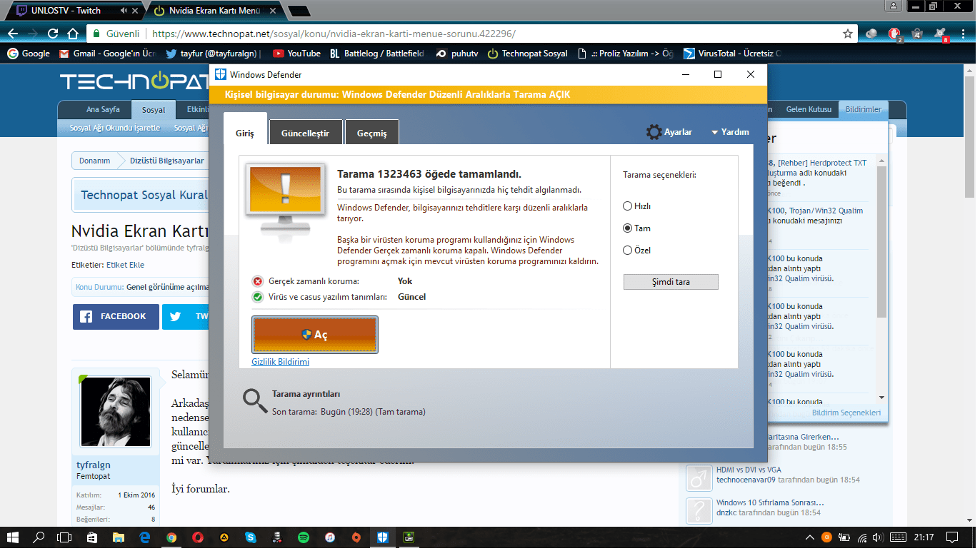Viewport: 980px width, 551px height.
Task: Click the Etiket Ekle link
Action: (x=125, y=265)
